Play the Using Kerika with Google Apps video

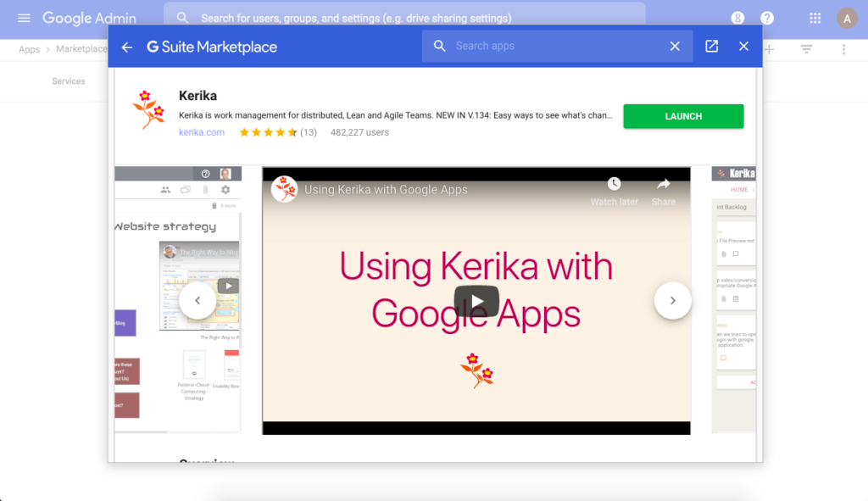coord(476,301)
